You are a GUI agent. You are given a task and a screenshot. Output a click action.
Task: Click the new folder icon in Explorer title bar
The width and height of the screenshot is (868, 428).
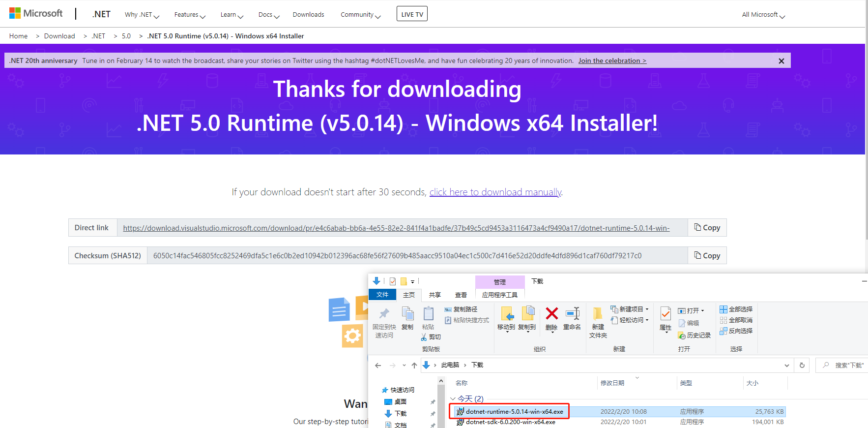pyautogui.click(x=404, y=281)
